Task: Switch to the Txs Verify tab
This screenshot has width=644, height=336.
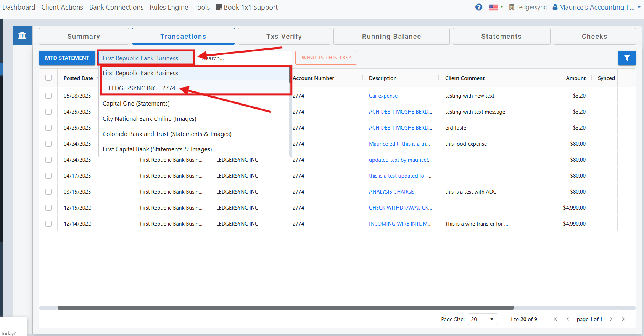Action: click(x=284, y=36)
